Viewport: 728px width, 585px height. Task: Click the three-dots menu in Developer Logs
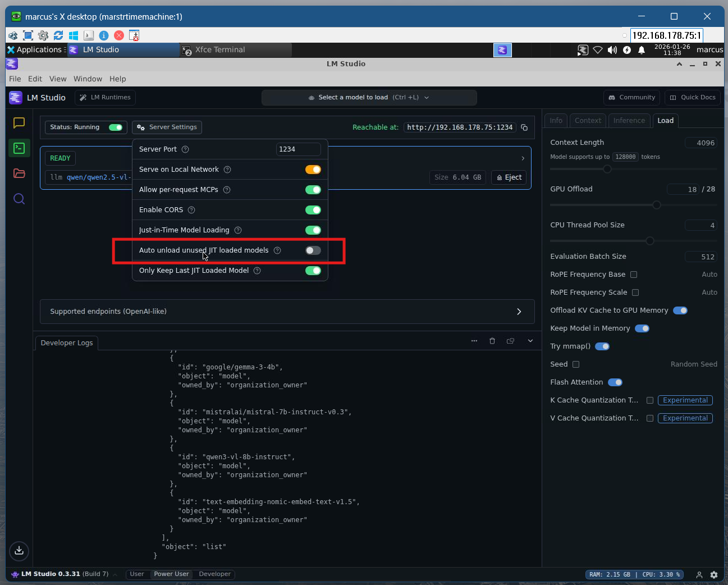(474, 341)
